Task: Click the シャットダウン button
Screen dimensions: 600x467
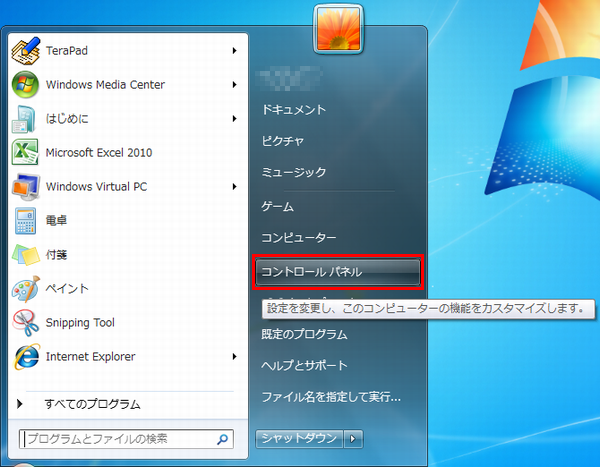Action: (300, 439)
